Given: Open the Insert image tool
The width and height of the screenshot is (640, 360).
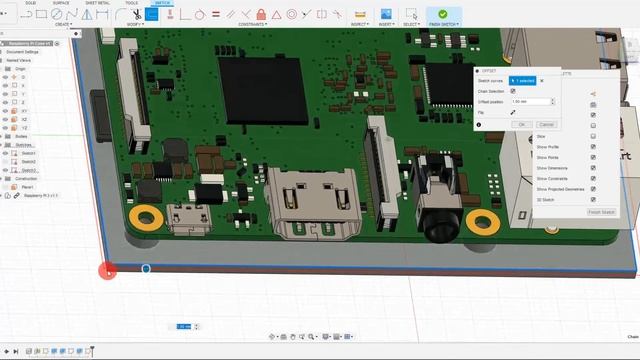Looking at the screenshot, I should point(386,14).
